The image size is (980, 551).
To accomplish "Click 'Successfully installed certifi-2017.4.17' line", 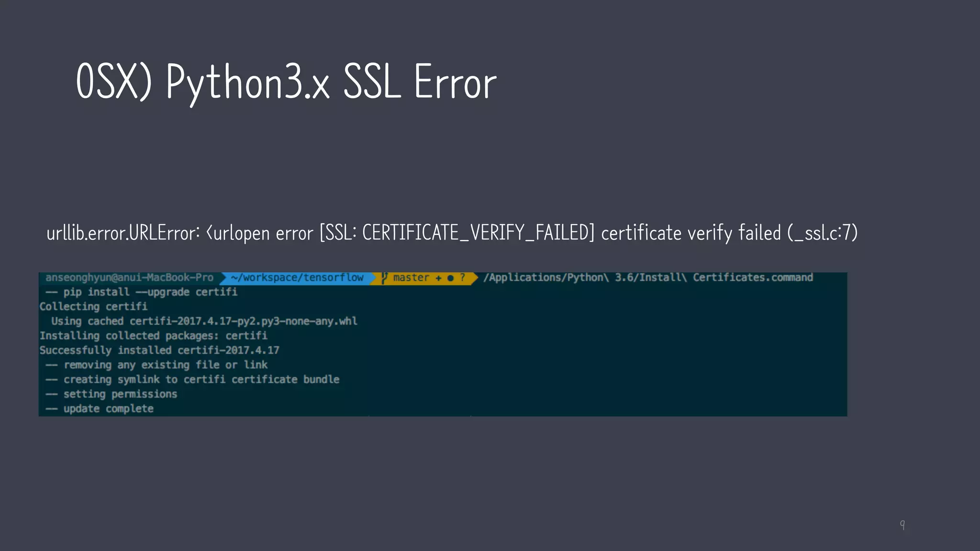I will pos(159,351).
